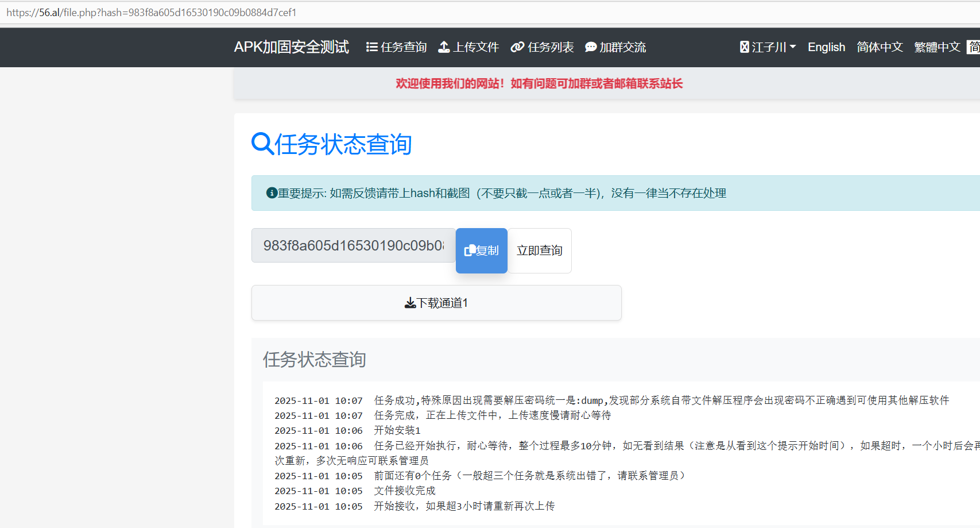Click the red 欢迎使用我们的网站 banner text
The image size is (980, 528).
539,83
